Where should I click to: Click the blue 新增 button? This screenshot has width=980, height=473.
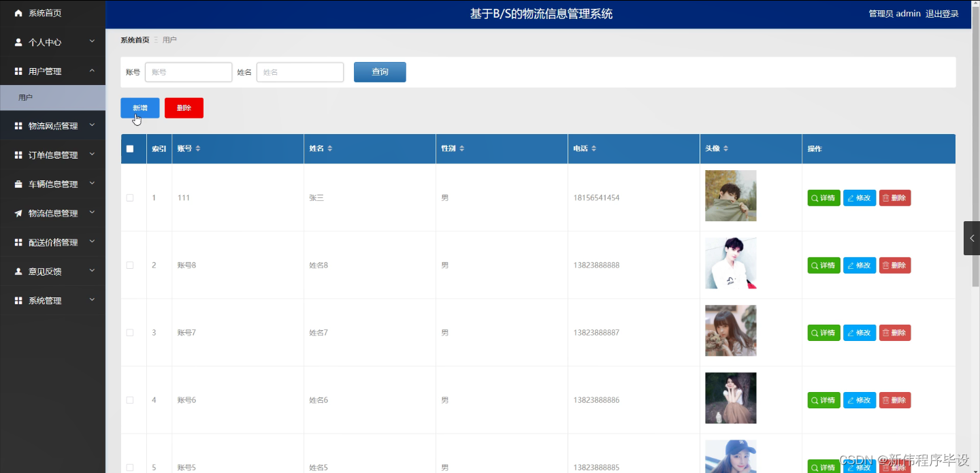tap(140, 108)
